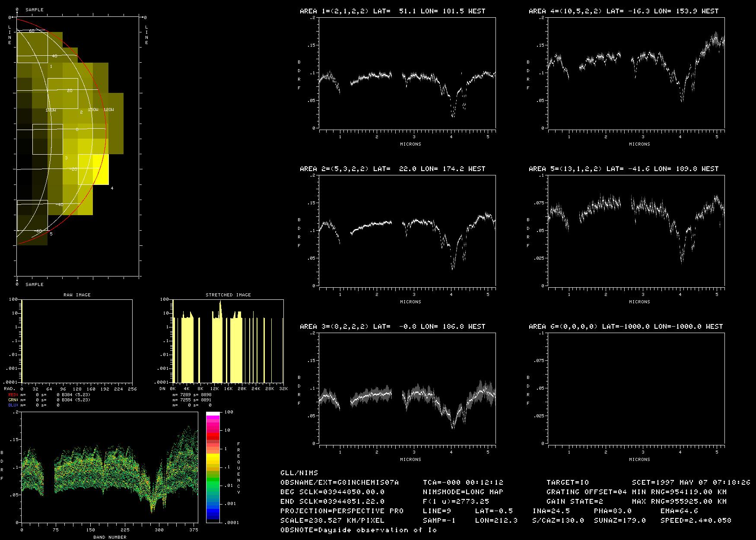Click the SUNAZ=179.0 value
756x540 pixels.
pyautogui.click(x=620, y=521)
